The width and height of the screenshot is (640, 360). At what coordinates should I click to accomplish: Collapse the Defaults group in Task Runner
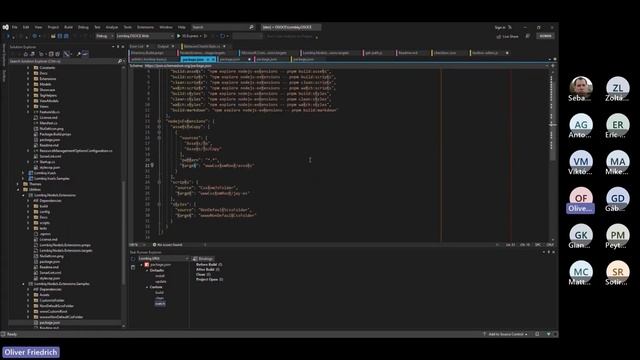coord(147,270)
